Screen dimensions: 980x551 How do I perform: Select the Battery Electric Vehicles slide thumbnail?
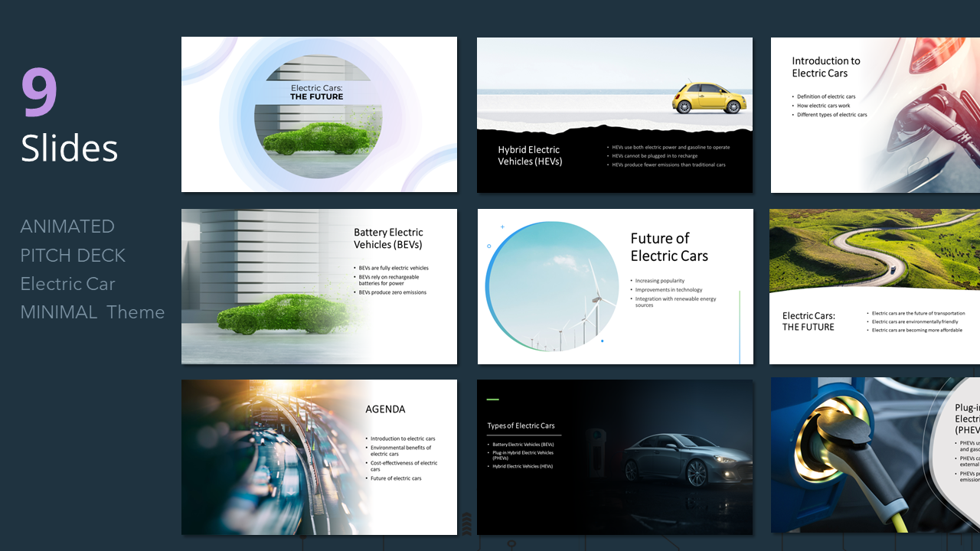click(319, 286)
